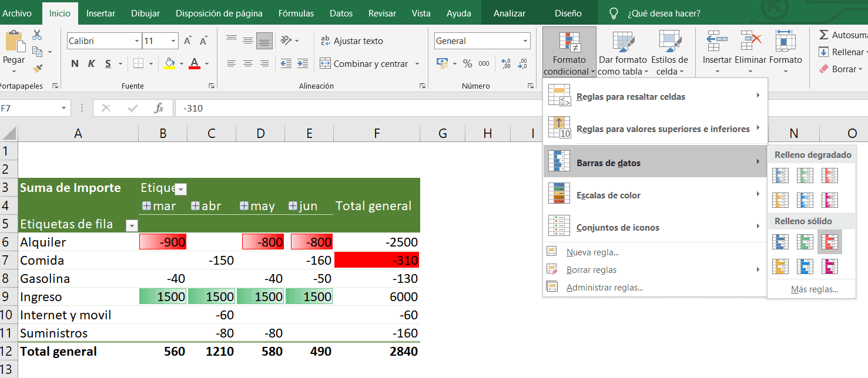
Task: Align text right
Action: pyautogui.click(x=264, y=63)
